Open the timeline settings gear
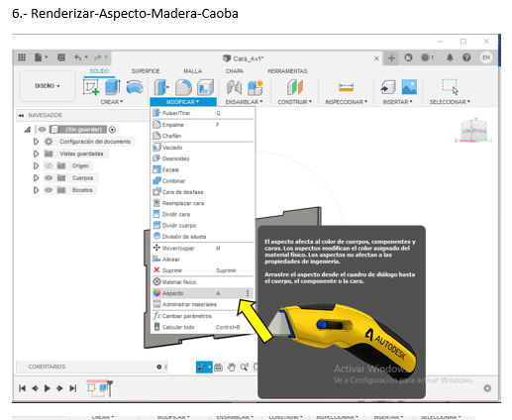This screenshot has height=420, width=512. (487, 388)
